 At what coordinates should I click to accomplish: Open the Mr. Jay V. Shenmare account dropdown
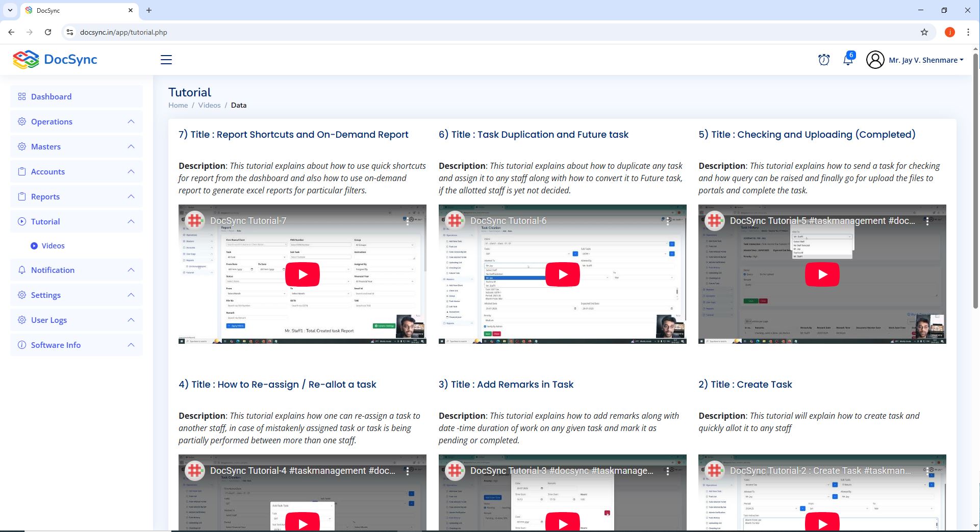[925, 60]
